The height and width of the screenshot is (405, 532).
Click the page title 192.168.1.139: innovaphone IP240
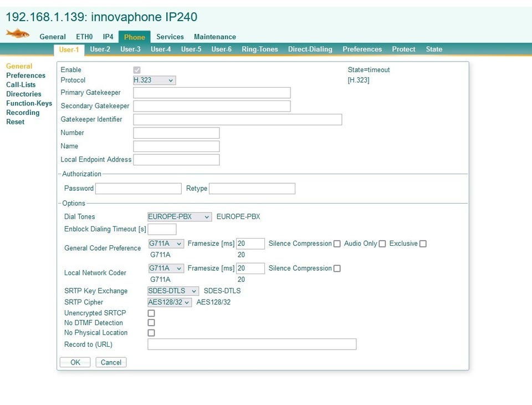101,17
